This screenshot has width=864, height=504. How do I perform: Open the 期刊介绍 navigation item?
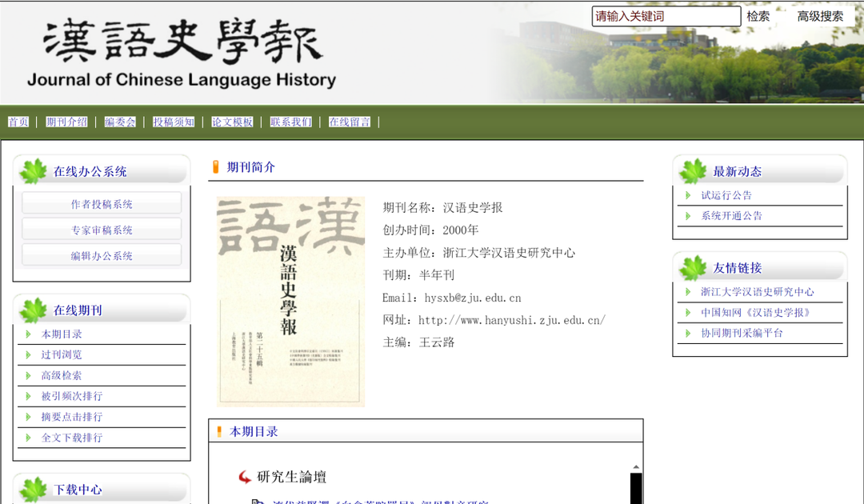coord(66,122)
